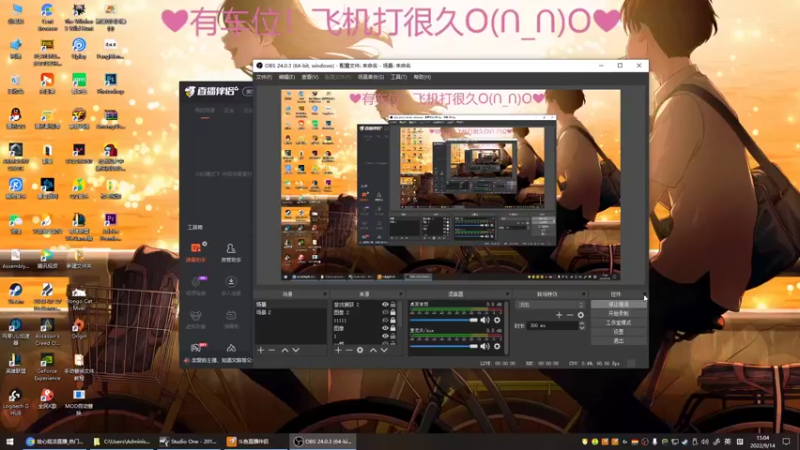Adjust the desktop audio volume slider
The height and width of the screenshot is (450, 800).
444,320
